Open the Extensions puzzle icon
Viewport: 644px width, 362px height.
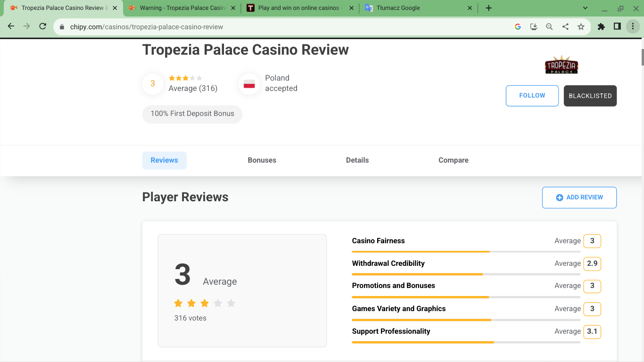601,27
